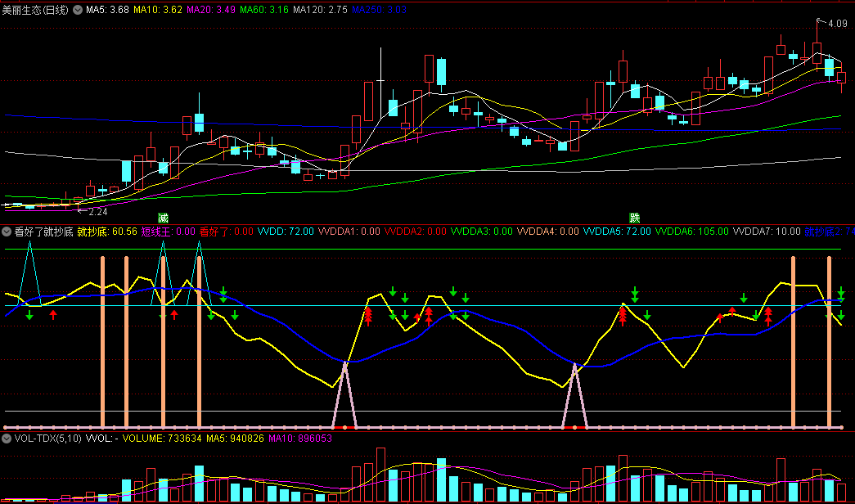The image size is (855, 504).
Task: Click the green 减 marker
Action: tap(163, 218)
